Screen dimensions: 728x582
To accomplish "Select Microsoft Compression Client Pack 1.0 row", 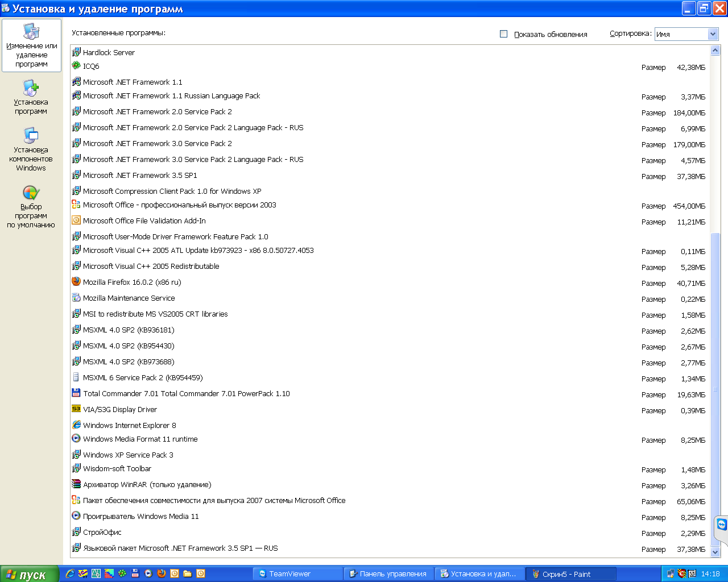I will pos(390,191).
